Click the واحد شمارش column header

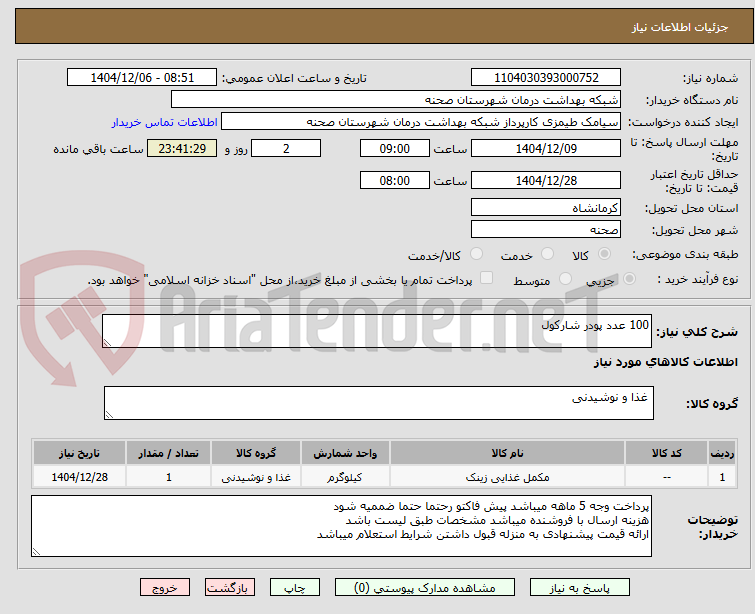(x=345, y=453)
